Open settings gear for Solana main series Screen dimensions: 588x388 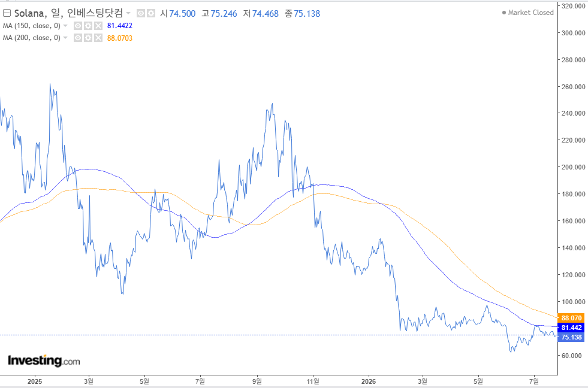[x=151, y=14]
